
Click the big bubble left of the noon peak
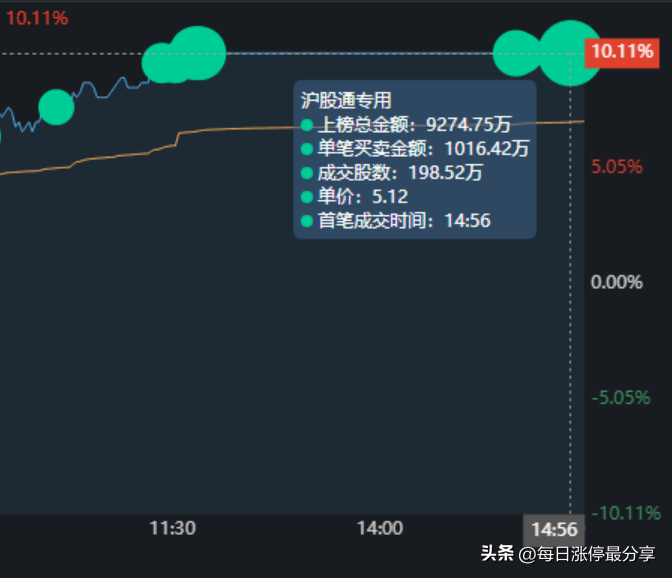[198, 53]
